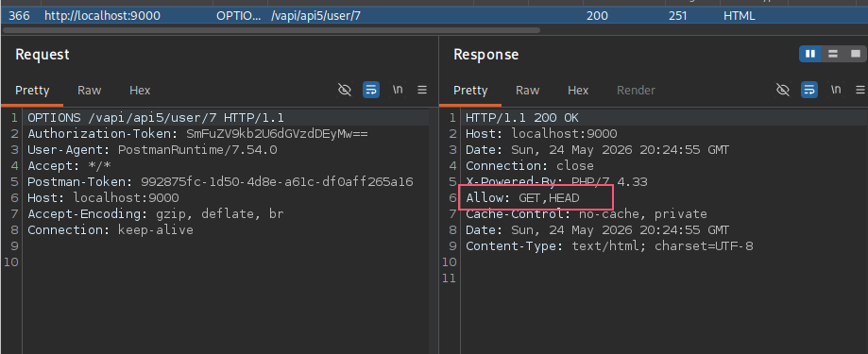Screen dimensions: 868x354
Task: Click the Content-Type text/html line
Action: coord(609,245)
